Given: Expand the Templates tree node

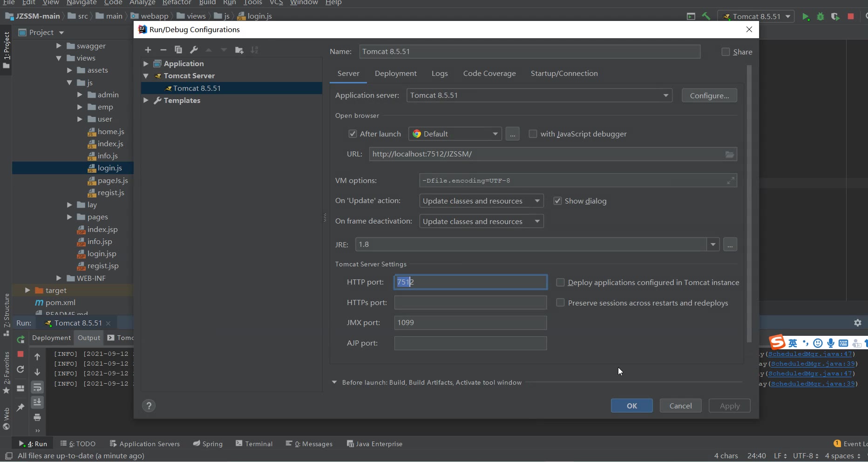Looking at the screenshot, I should (x=146, y=101).
